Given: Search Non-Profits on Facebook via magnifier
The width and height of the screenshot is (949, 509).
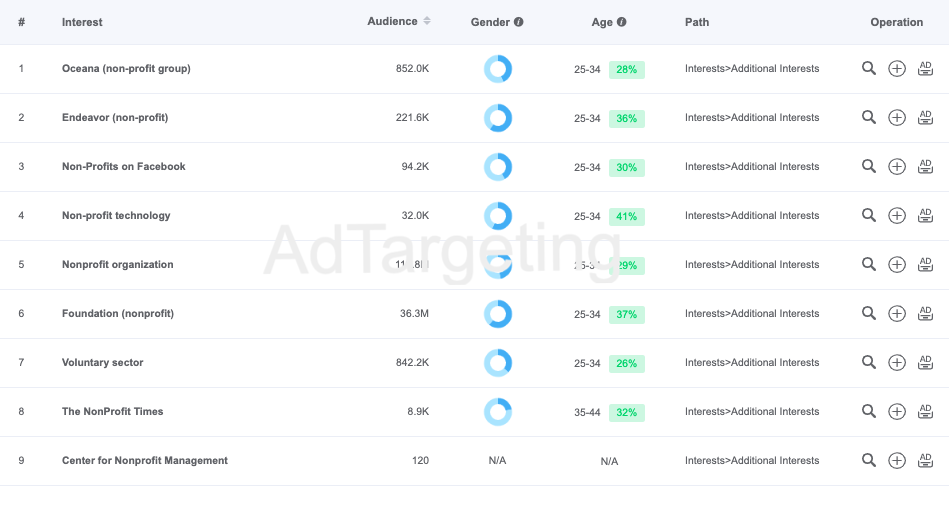Looking at the screenshot, I should pos(869,166).
